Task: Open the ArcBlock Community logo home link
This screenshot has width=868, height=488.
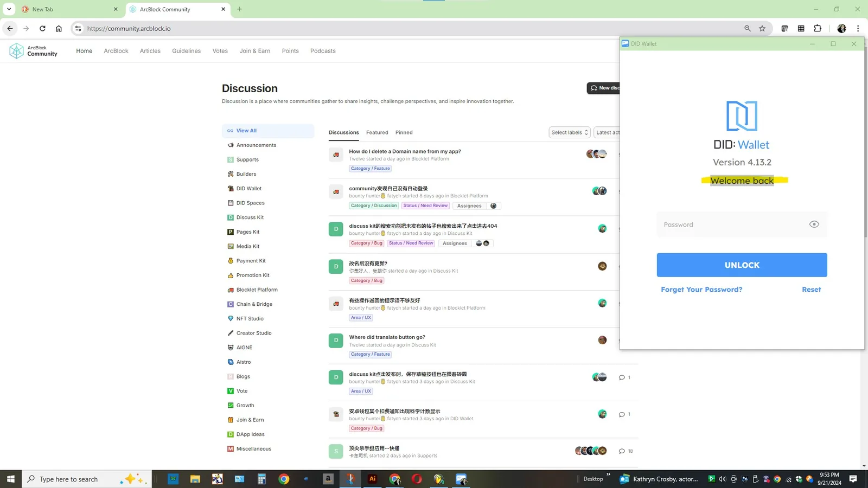Action: pyautogui.click(x=34, y=51)
